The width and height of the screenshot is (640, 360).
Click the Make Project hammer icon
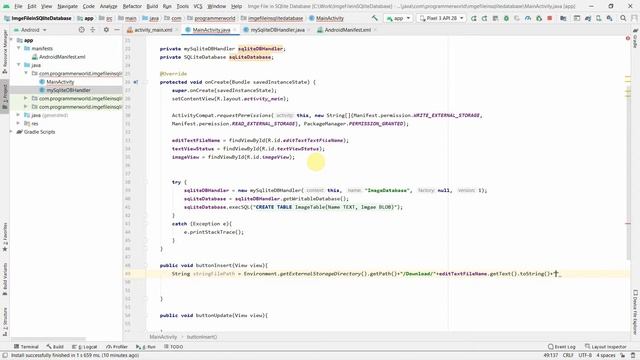point(375,18)
